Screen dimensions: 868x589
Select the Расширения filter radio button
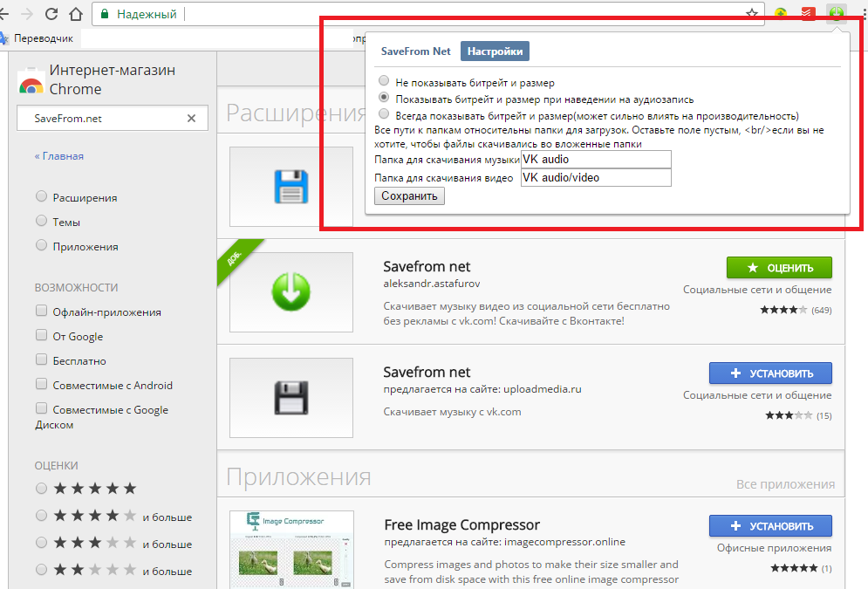pyautogui.click(x=41, y=196)
